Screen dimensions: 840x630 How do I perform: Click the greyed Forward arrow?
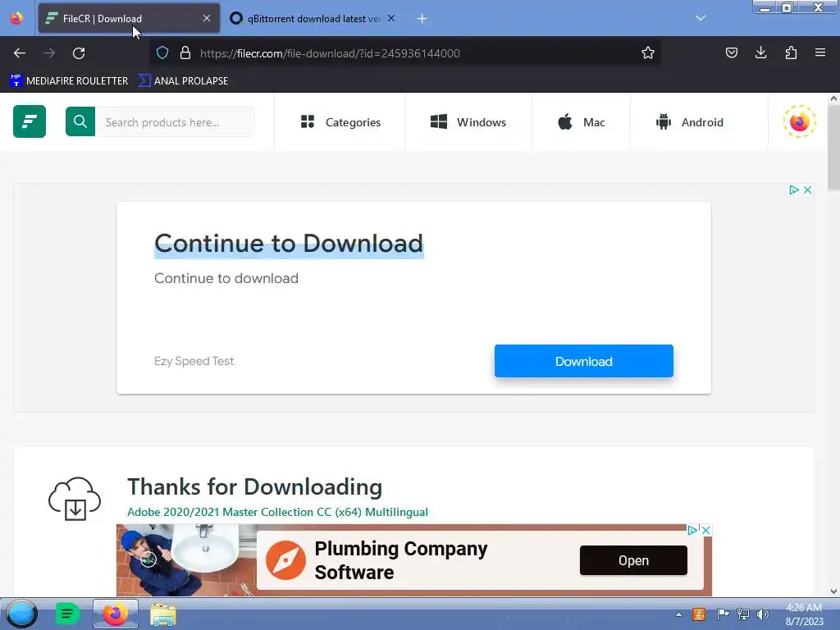pyautogui.click(x=49, y=53)
